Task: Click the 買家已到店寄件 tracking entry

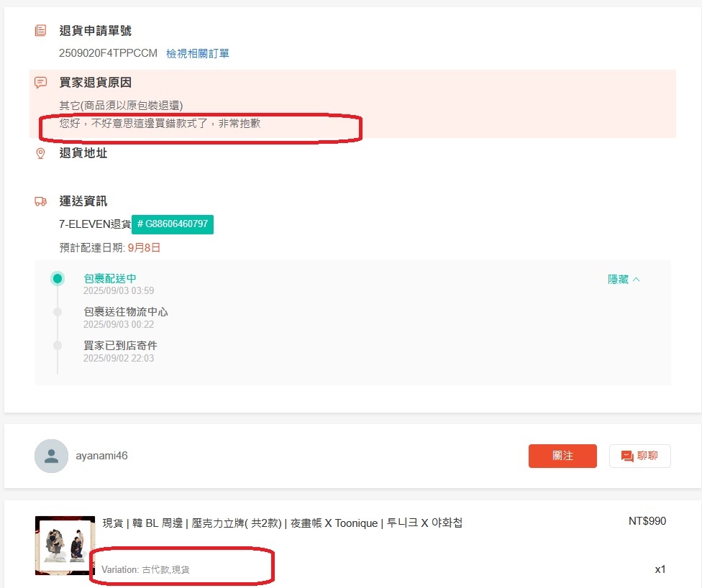Action: [x=120, y=346]
